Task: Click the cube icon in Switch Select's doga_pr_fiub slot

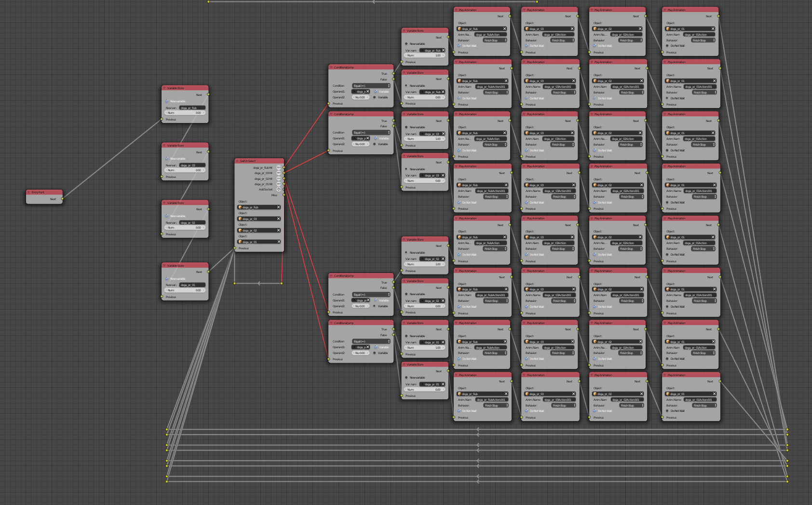Action: coord(240,207)
